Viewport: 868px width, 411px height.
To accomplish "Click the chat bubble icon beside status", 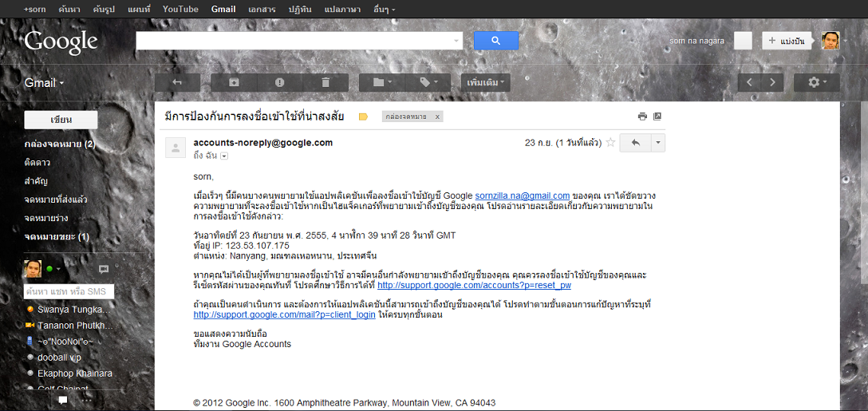I will coord(104,269).
